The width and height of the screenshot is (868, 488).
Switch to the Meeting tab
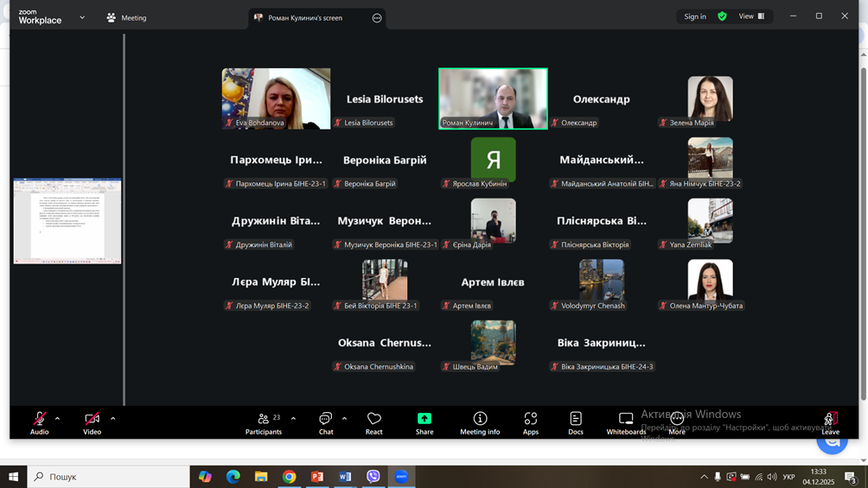[126, 17]
